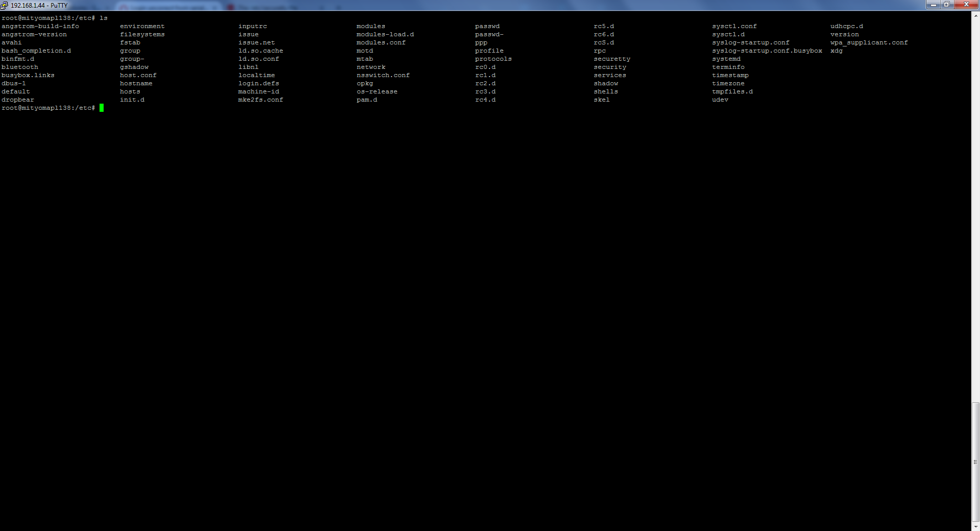Viewport: 980px width, 531px height.
Task: Click the syslog-startup.conf.busybox file name
Action: point(767,51)
